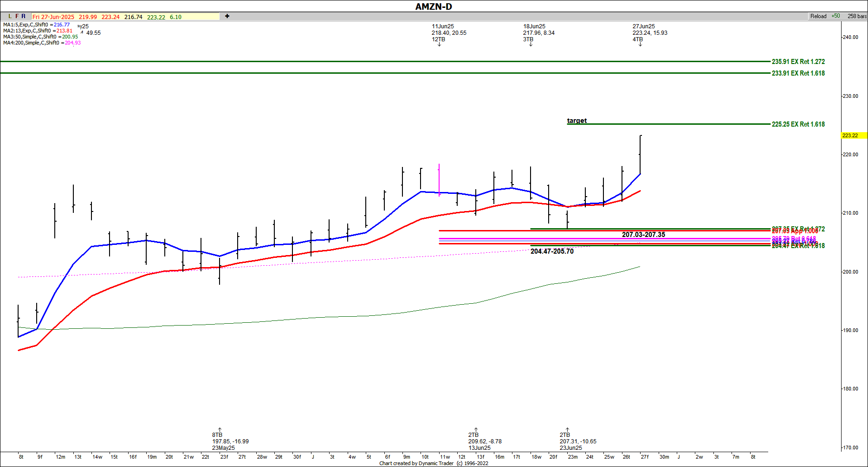Click the R icon in the top toolbar
Viewport: 868px width, 467px height.
[24, 16]
